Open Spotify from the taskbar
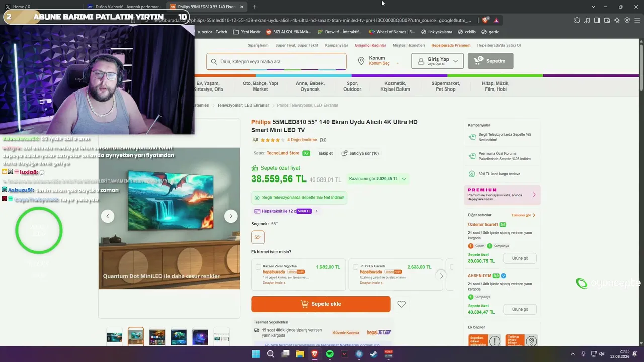Viewport: 644px width, 362px height. (330, 354)
